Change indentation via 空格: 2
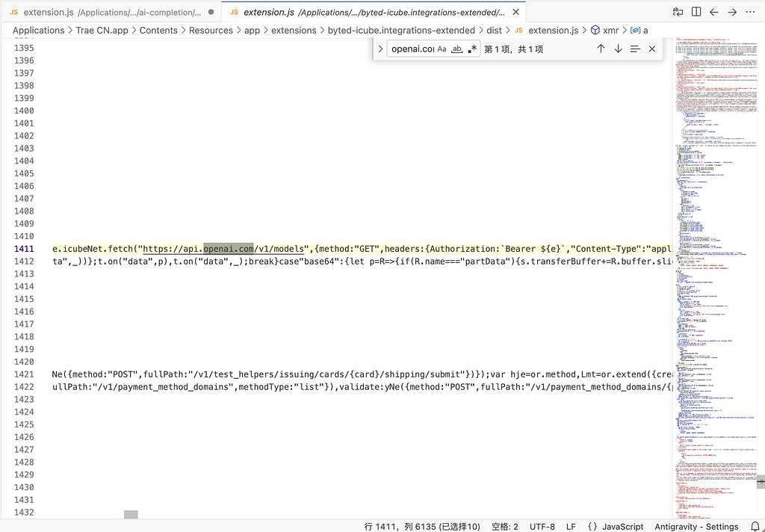The height and width of the screenshot is (532, 765). (x=505, y=527)
